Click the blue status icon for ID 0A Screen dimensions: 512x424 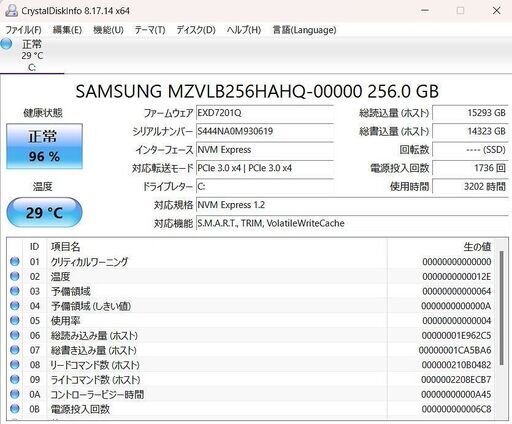[15, 394]
